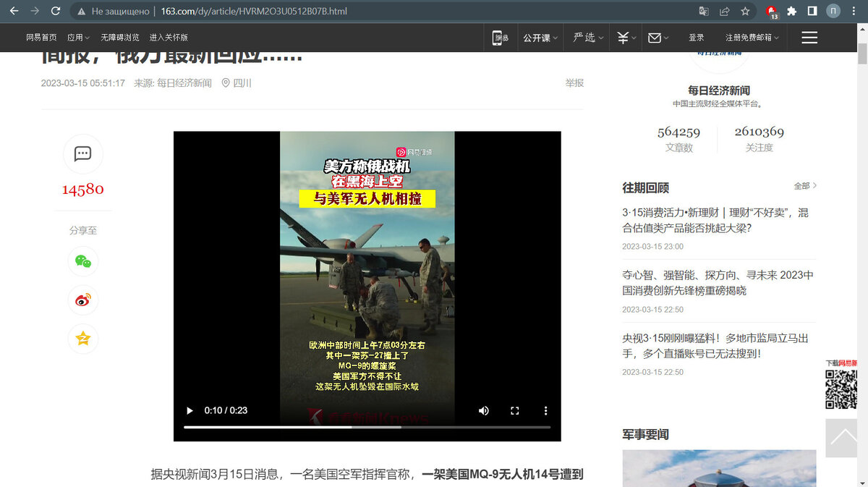Screen dimensions: 868x487
Task: Click the 军事要闻 thumbnail image
Action: click(x=719, y=468)
